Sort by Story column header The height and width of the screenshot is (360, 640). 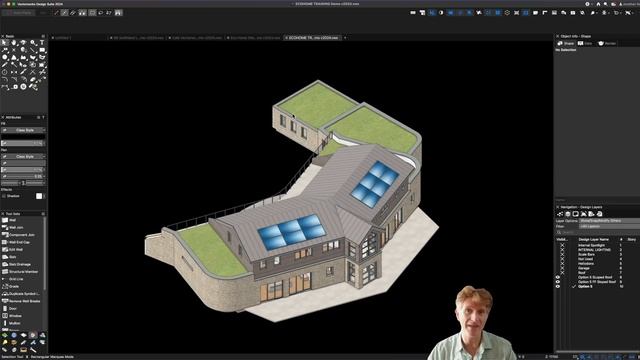[631, 240]
